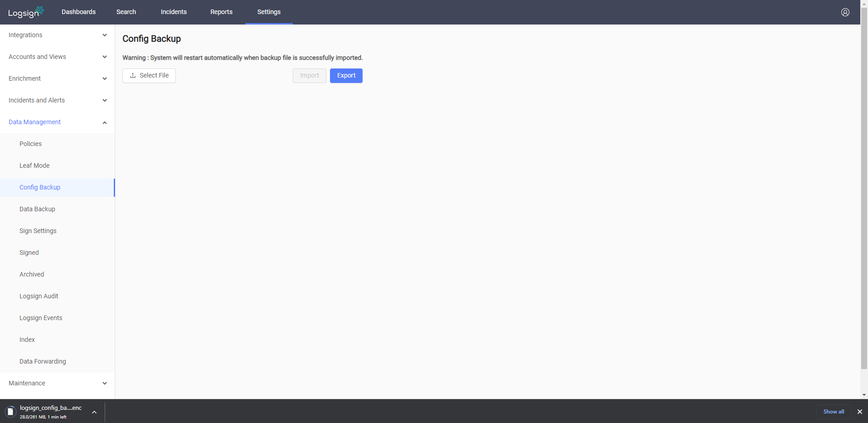This screenshot has width=868, height=423.
Task: Open Sign Settings page
Action: (57, 231)
